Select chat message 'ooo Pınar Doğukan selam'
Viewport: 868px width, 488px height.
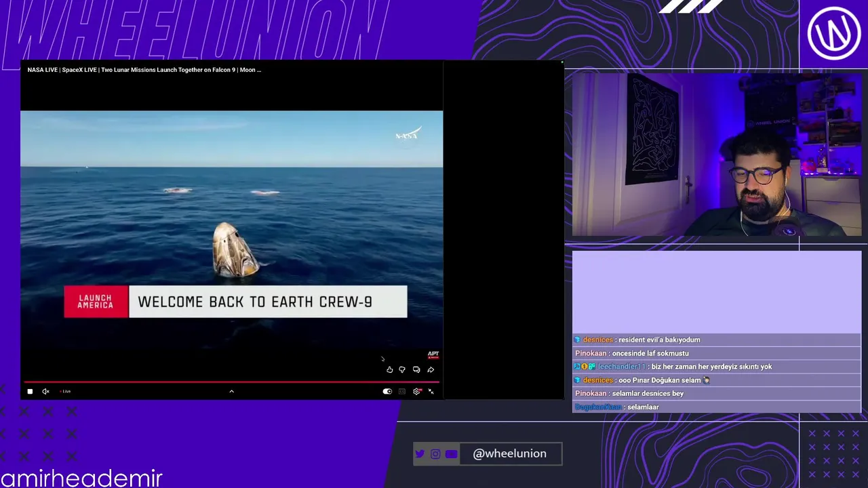(659, 380)
